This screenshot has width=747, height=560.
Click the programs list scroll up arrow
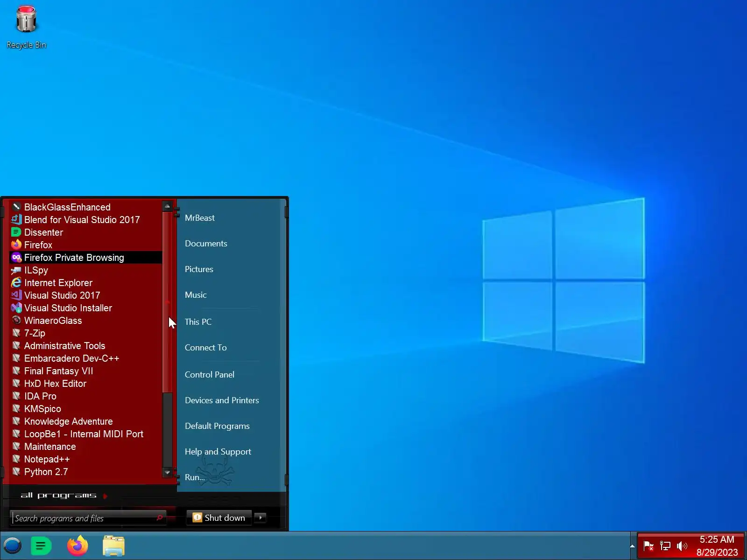coord(167,206)
